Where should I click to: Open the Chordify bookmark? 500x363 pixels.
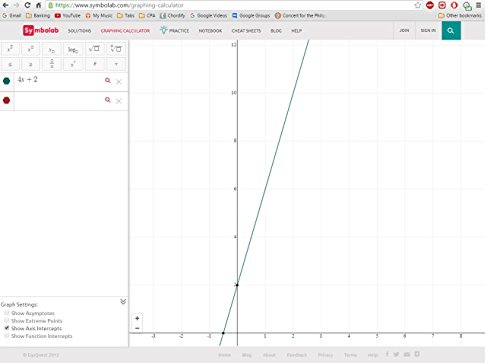pyautogui.click(x=172, y=15)
